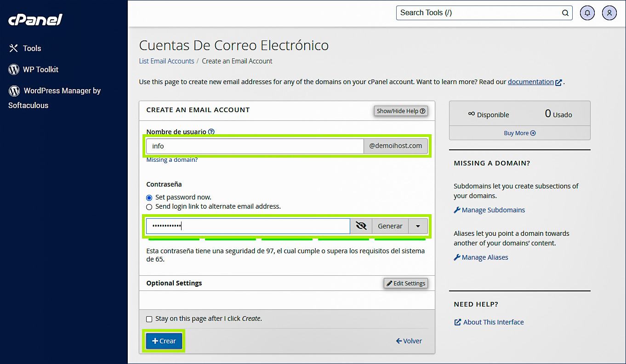The image size is (626, 364).
Task: Click Show/Hide Help to expand help text
Action: [x=400, y=111]
